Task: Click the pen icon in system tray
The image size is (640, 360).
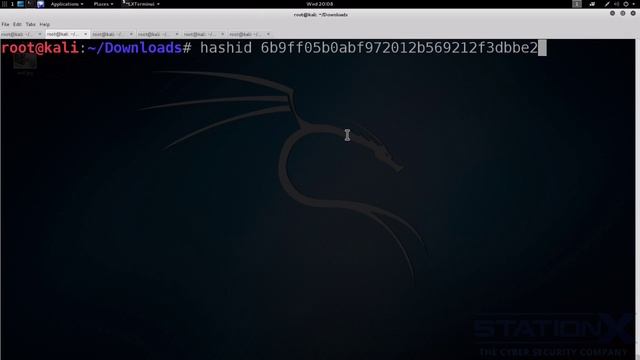Action: (607, 4)
